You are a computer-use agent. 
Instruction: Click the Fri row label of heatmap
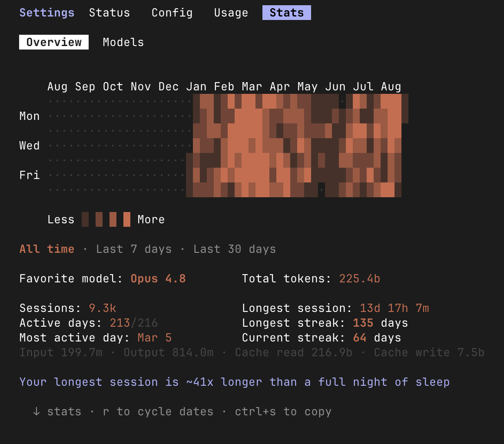30,175
